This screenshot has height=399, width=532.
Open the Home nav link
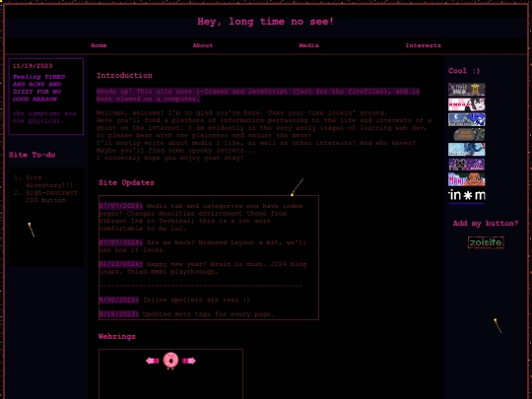(x=99, y=45)
